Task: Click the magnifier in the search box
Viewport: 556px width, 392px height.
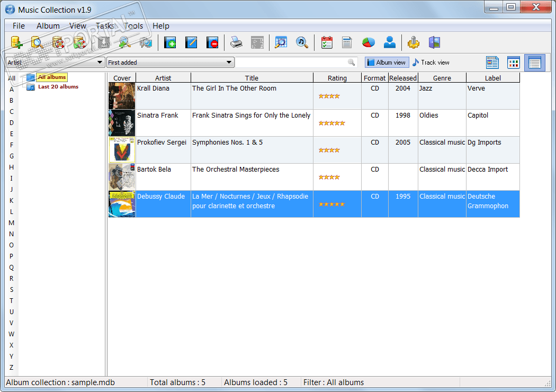Action: (x=352, y=63)
